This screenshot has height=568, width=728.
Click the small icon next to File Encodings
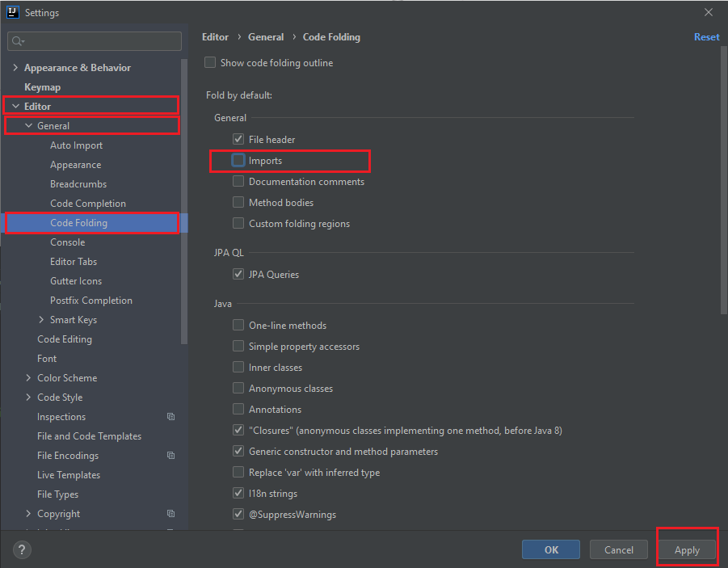[x=170, y=455]
